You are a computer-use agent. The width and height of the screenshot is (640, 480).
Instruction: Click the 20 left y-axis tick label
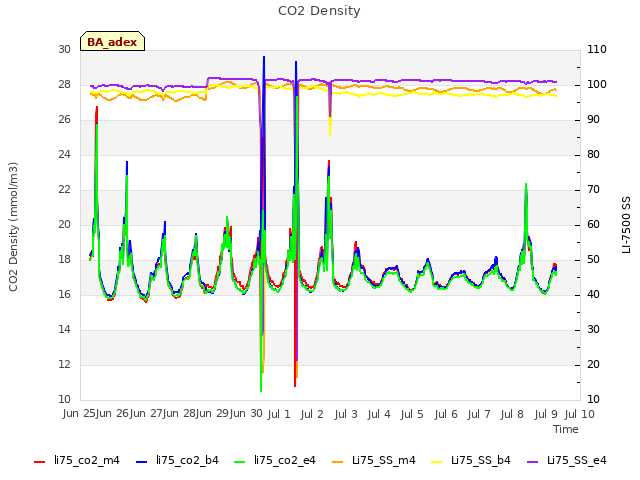point(64,224)
